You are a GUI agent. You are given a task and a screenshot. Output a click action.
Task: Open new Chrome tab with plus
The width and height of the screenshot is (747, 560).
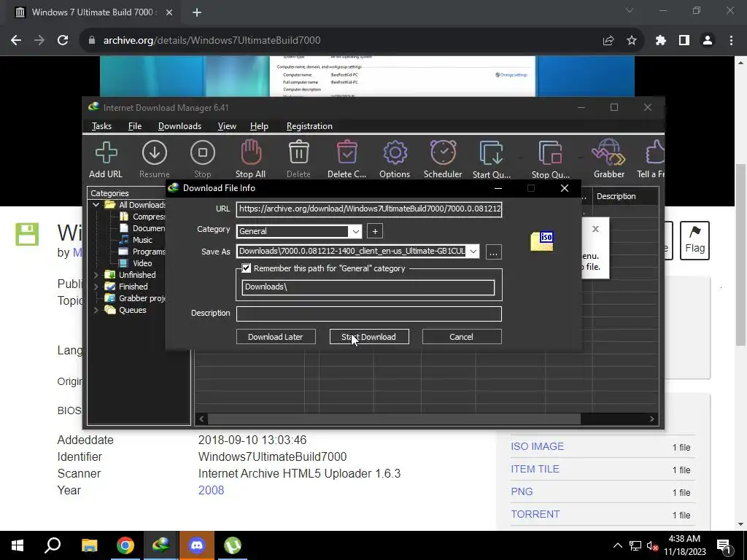pos(197,12)
